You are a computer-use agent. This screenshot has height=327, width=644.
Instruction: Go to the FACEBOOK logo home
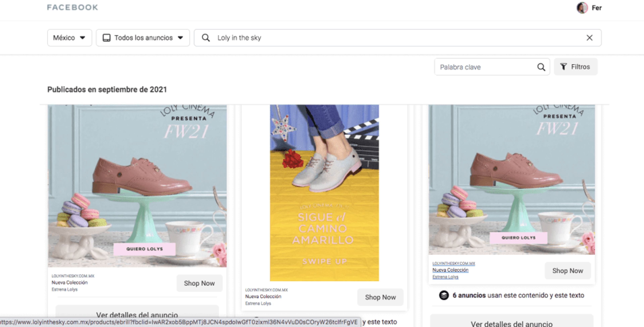[72, 7]
